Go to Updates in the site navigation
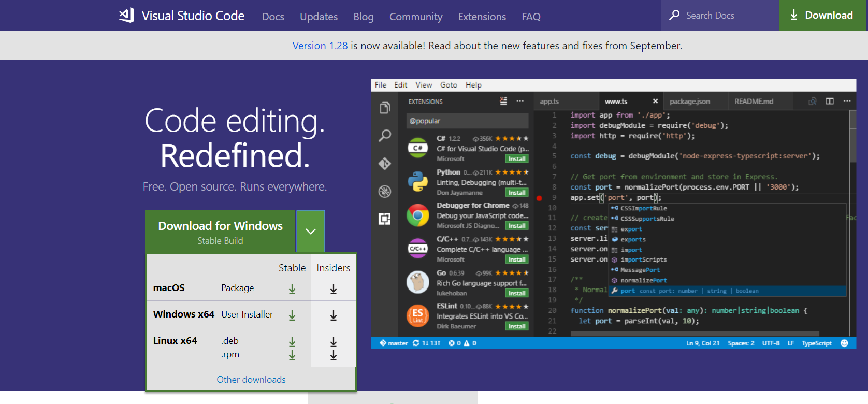This screenshot has width=868, height=404. click(319, 17)
